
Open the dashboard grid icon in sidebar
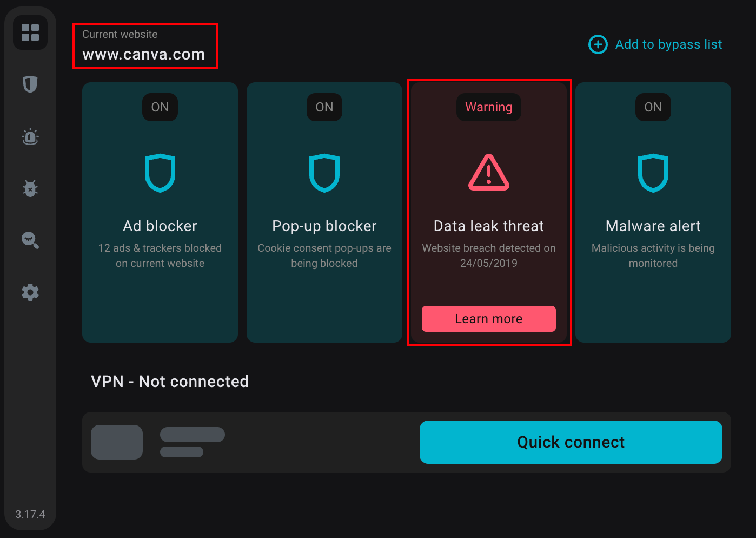click(30, 32)
